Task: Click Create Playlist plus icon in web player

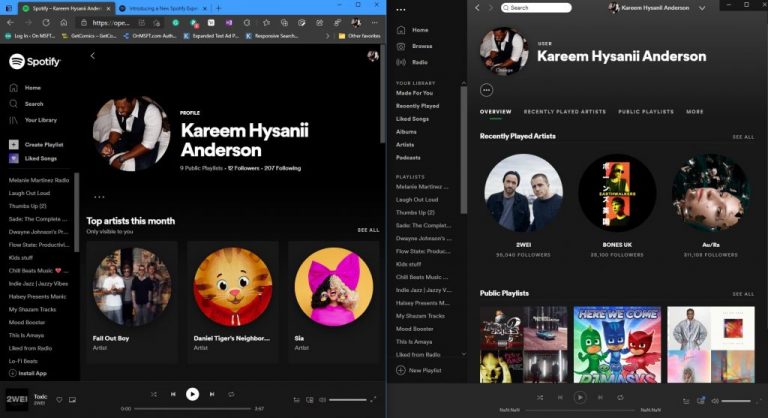Action: tap(14, 145)
